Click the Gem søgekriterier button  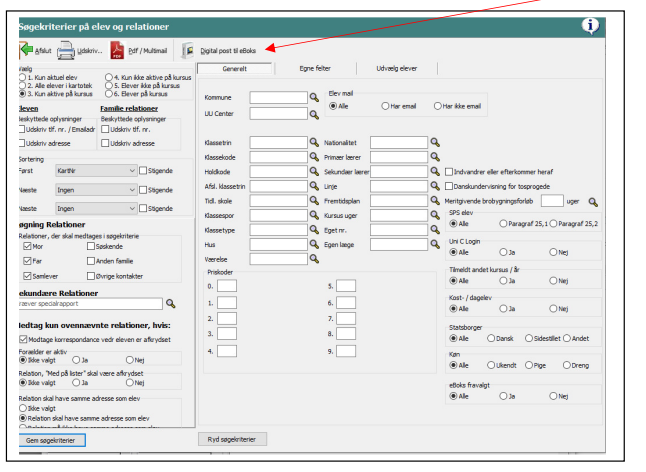(x=51, y=440)
